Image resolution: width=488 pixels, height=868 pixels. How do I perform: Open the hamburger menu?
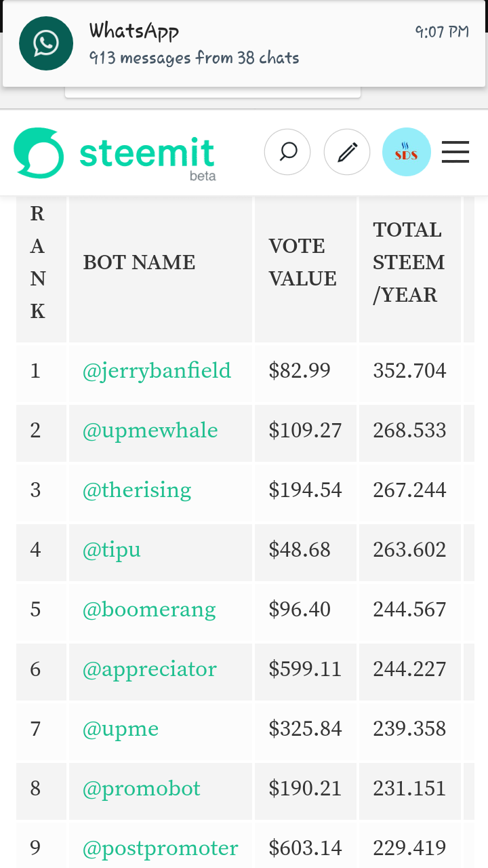(x=455, y=152)
